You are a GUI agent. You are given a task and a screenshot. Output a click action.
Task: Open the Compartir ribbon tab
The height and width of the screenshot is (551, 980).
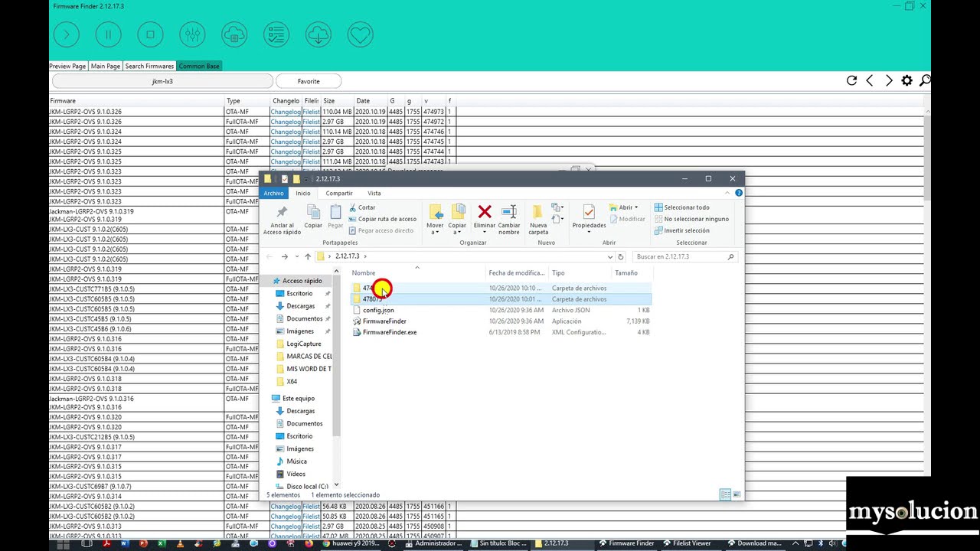point(338,193)
